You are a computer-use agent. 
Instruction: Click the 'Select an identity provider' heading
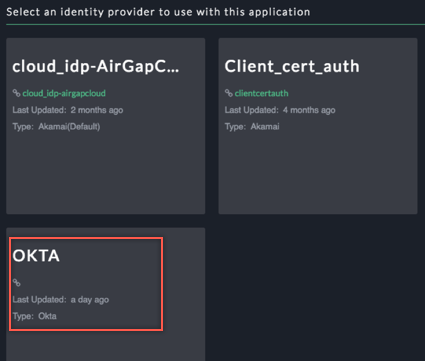pyautogui.click(x=158, y=12)
